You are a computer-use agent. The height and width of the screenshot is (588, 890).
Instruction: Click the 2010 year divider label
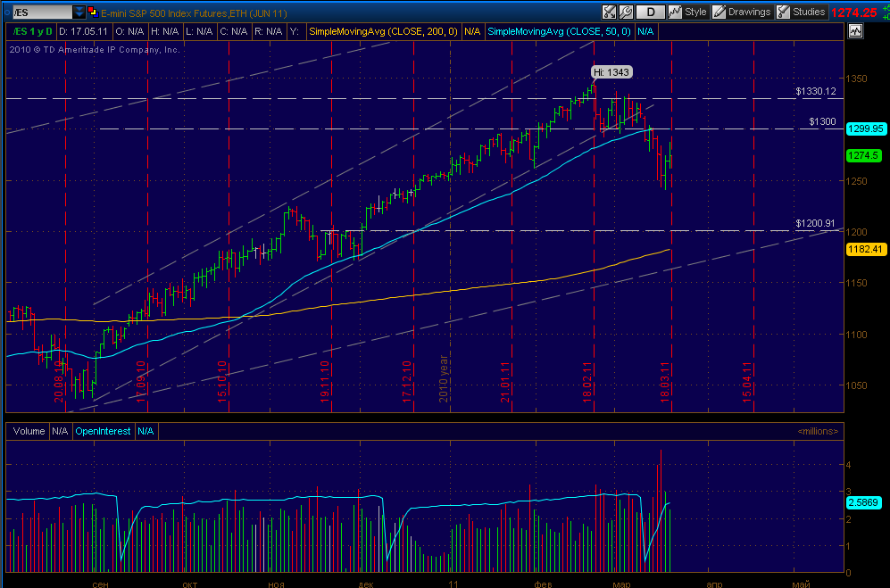pos(444,378)
